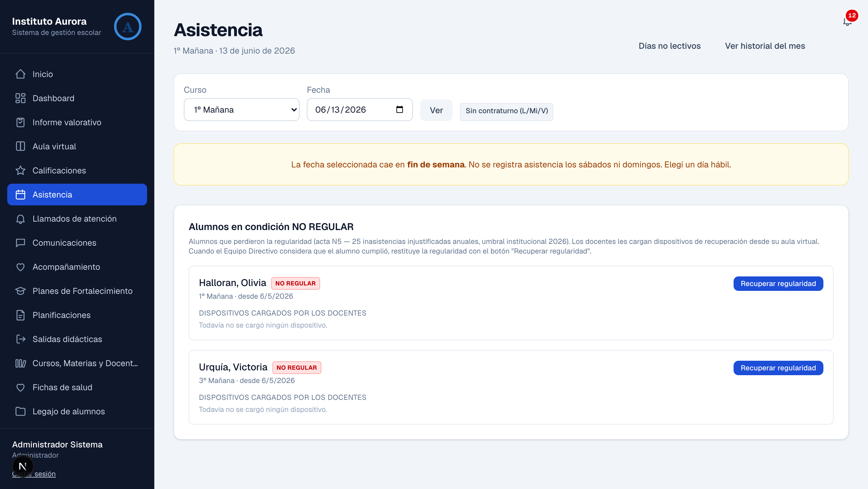The image size is (868, 489).
Task: Click the Informe valorativo clipboard icon
Action: point(20,122)
